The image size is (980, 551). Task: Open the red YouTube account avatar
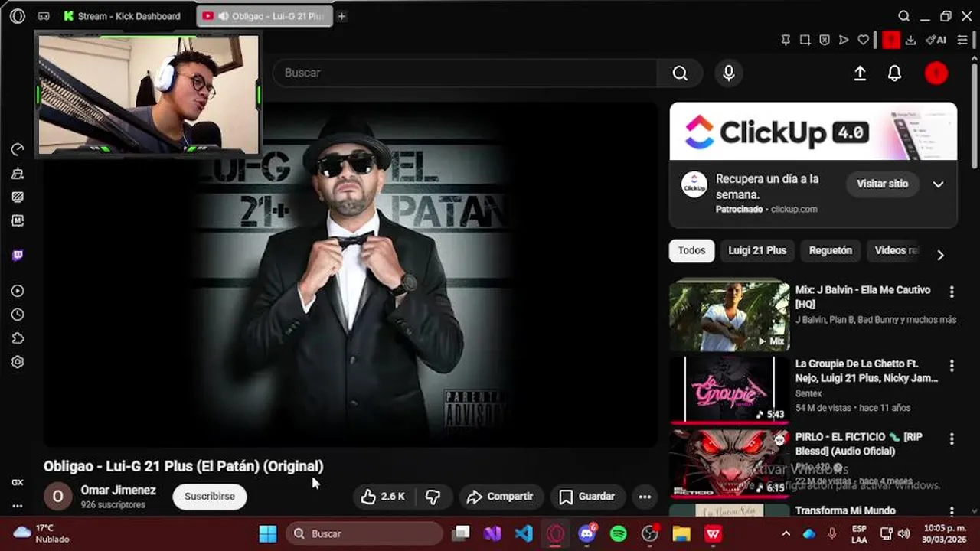point(936,73)
